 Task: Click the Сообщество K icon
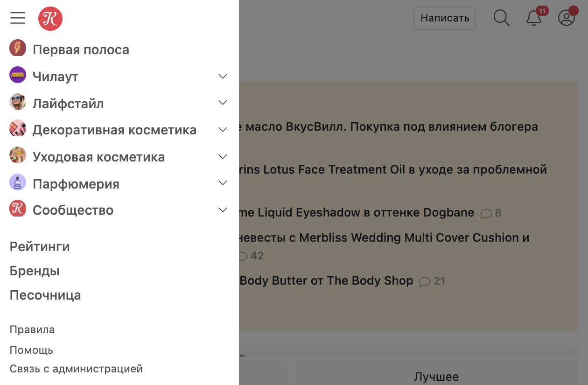(18, 209)
